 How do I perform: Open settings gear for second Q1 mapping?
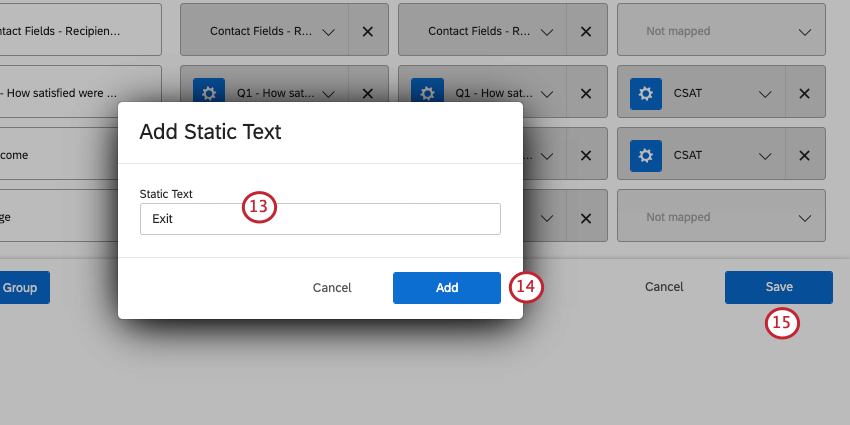pyautogui.click(x=427, y=93)
